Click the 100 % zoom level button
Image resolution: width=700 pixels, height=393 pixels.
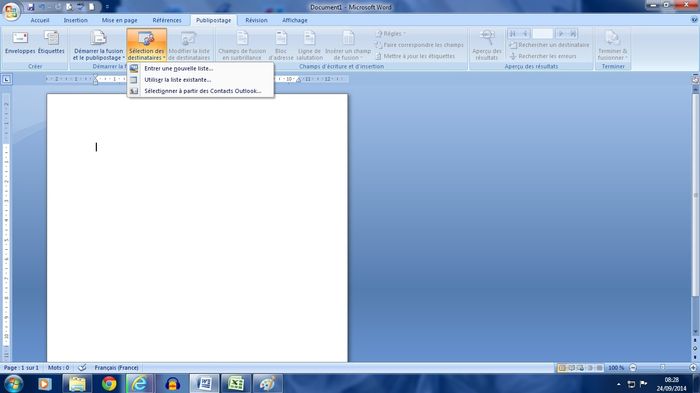pyautogui.click(x=616, y=368)
